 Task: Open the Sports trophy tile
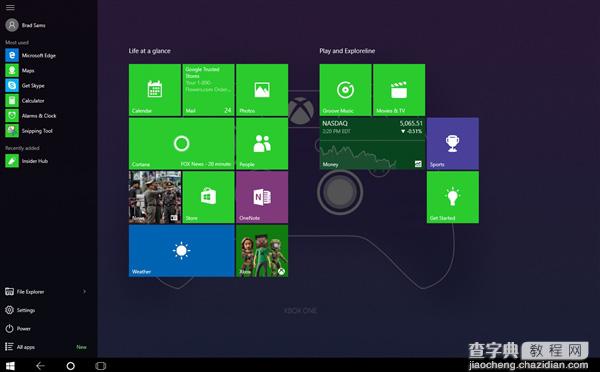453,144
